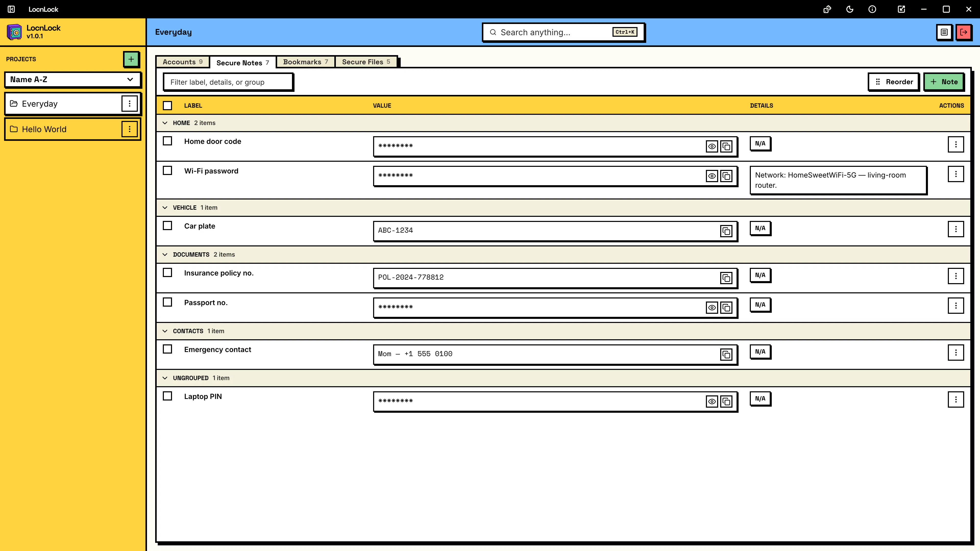Reveal the Wi-Fi password value
The width and height of the screenshot is (980, 551).
[712, 176]
